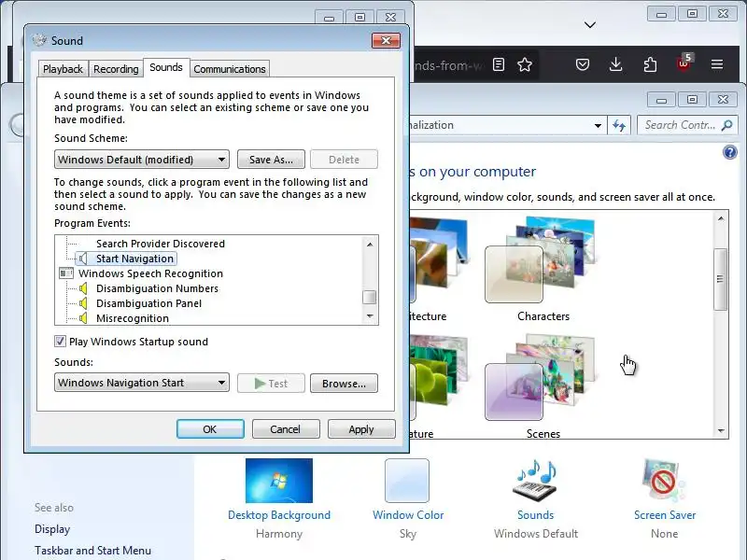This screenshot has height=560, width=747.
Task: Click Windows Speech Recognition group icon
Action: pyautogui.click(x=66, y=273)
